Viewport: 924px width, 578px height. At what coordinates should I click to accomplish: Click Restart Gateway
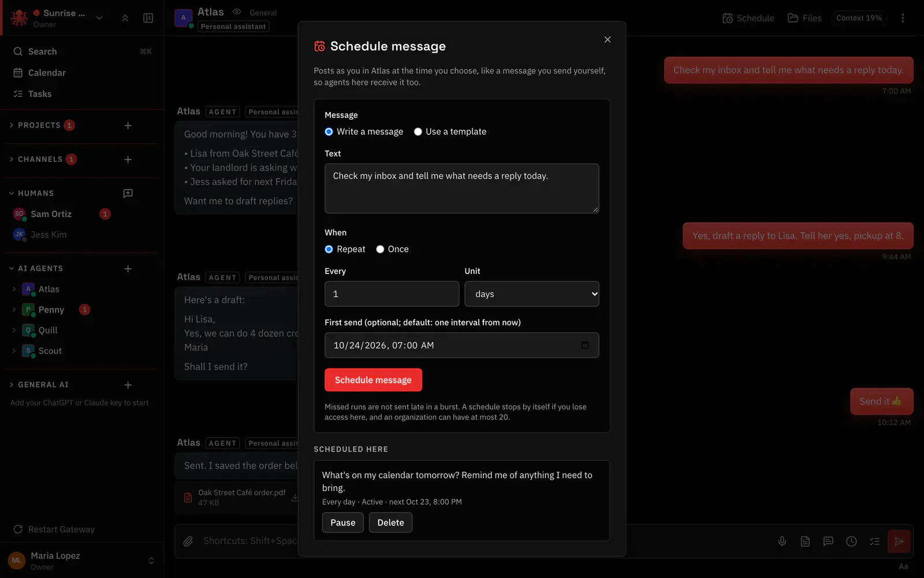[54, 529]
